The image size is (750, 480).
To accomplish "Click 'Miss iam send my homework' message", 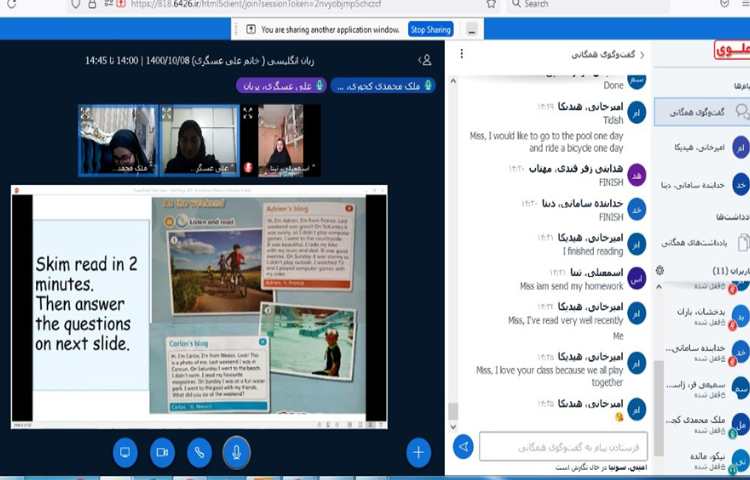I will click(572, 286).
